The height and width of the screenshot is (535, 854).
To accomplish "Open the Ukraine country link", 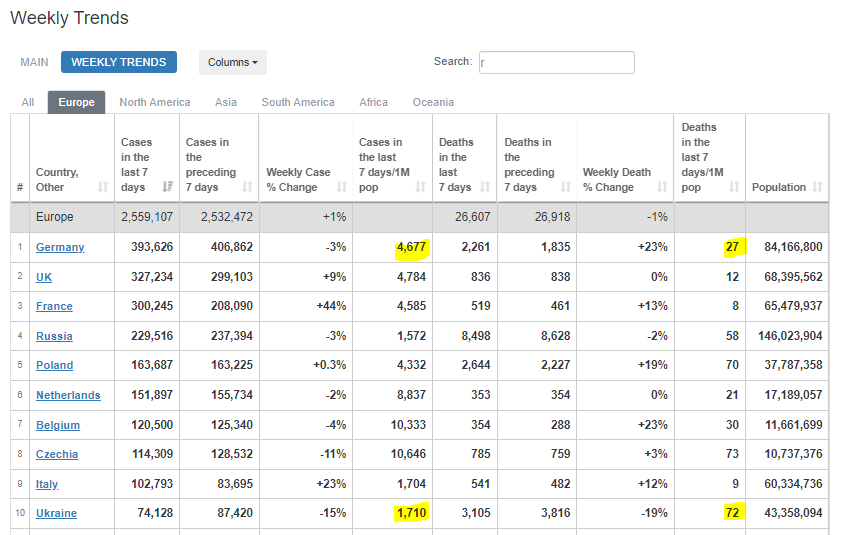I will coord(56,514).
